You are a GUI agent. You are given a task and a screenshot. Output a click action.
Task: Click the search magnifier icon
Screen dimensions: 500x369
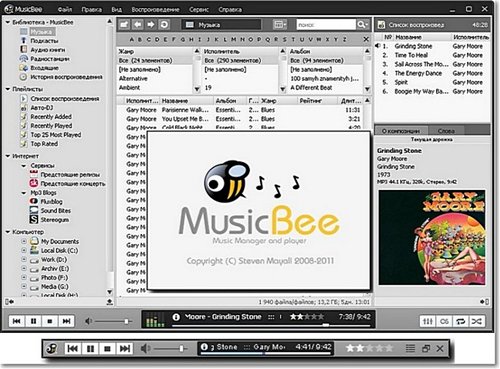(x=362, y=24)
